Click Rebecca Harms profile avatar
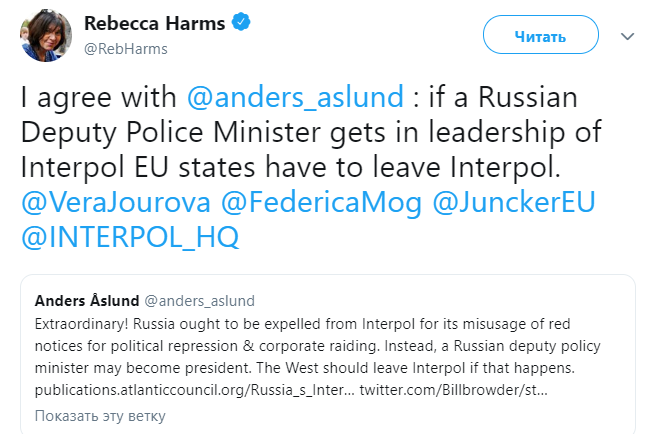Image resolution: width=645 pixels, height=434 pixels. coord(43,36)
